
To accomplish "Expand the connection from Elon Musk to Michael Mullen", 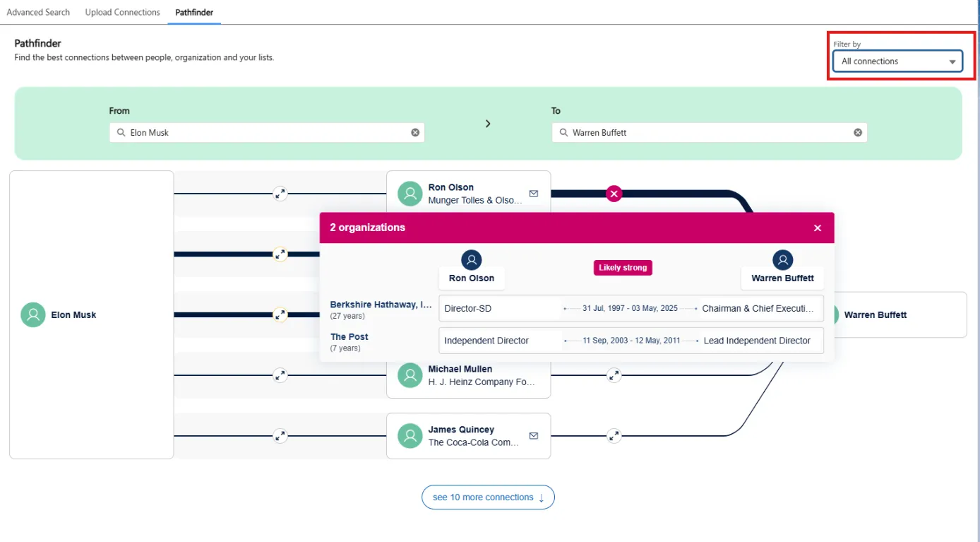I will pyautogui.click(x=280, y=375).
